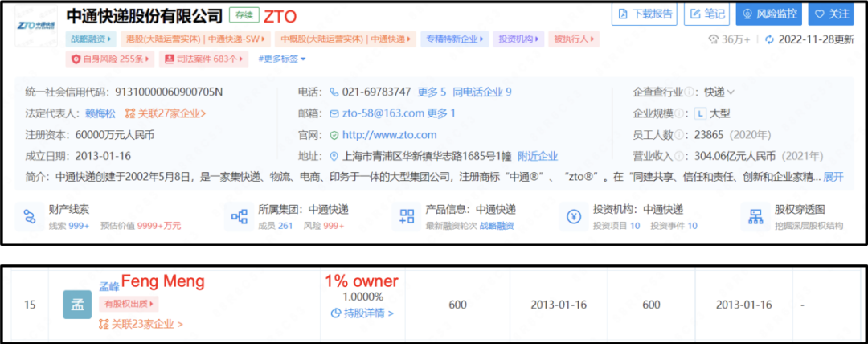The image size is (868, 344).
Task: Expand the 快递 industry dropdown
Action: pyautogui.click(x=719, y=92)
